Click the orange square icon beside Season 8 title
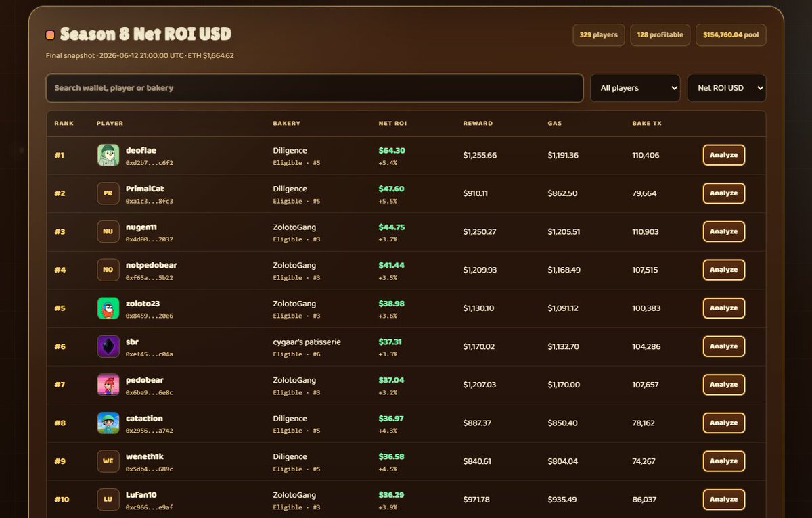Screen dimensions: 812x518 (50, 34)
